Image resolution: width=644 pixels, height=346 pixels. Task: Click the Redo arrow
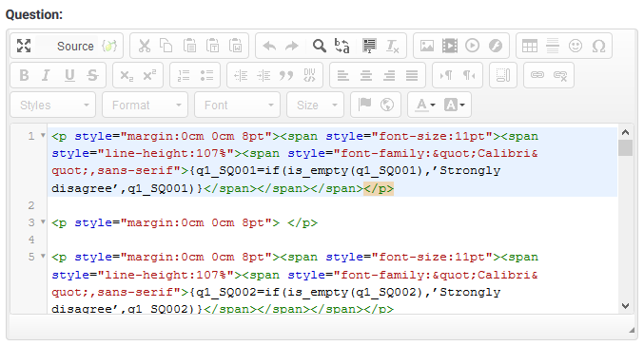point(292,46)
